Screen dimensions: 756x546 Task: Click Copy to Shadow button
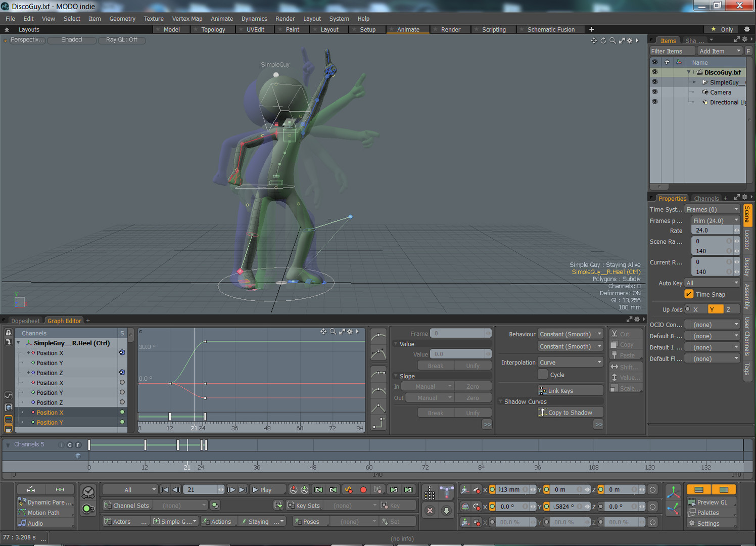571,413
